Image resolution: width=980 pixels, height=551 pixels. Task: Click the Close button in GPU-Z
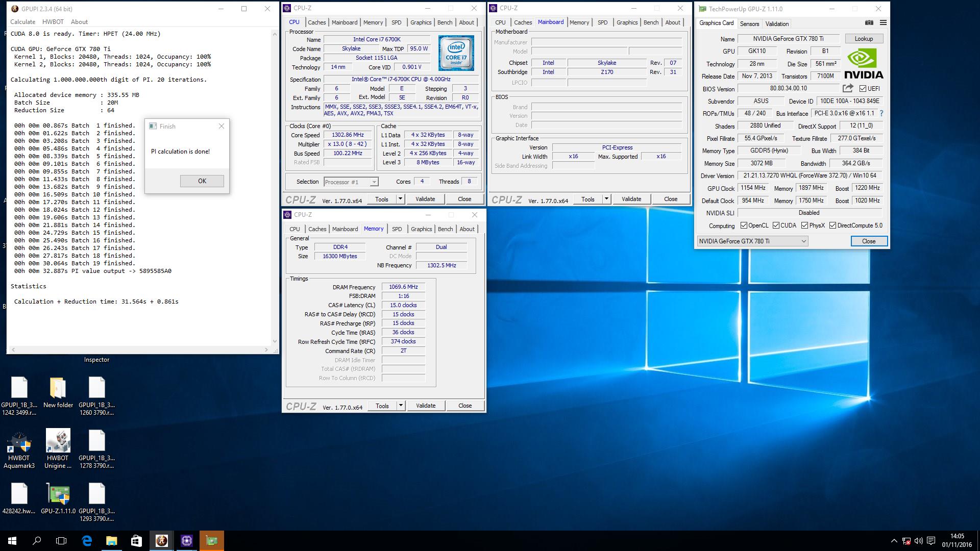869,241
